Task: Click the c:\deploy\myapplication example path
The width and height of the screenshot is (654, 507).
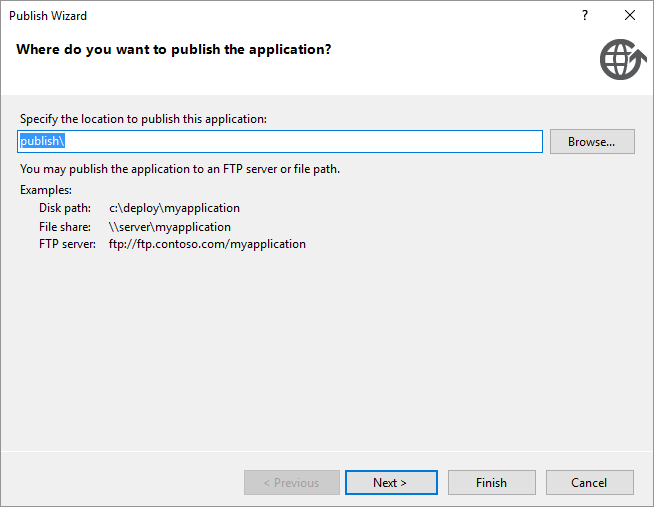Action: click(174, 208)
